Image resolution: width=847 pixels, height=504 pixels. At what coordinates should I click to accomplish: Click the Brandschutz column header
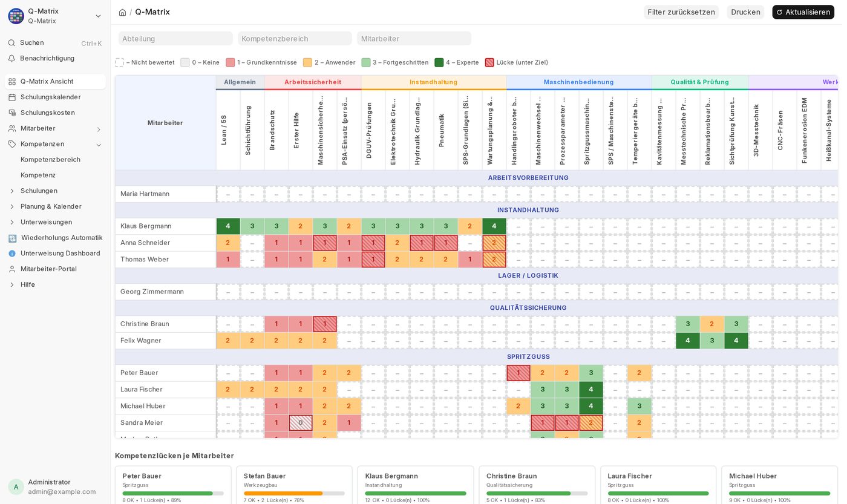pos(276,130)
